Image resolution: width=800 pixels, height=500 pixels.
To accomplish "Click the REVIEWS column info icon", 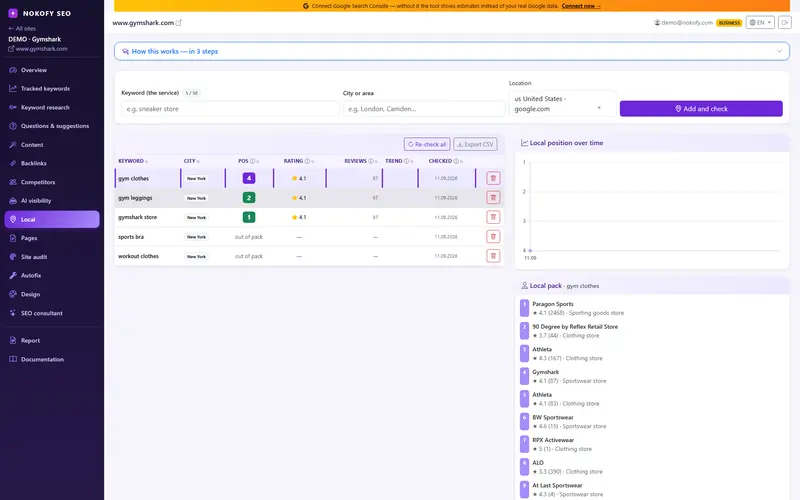I will click(x=371, y=161).
